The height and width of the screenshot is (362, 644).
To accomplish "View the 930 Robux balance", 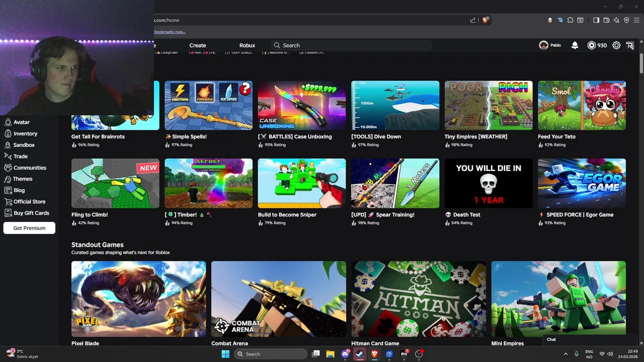I will pyautogui.click(x=597, y=45).
